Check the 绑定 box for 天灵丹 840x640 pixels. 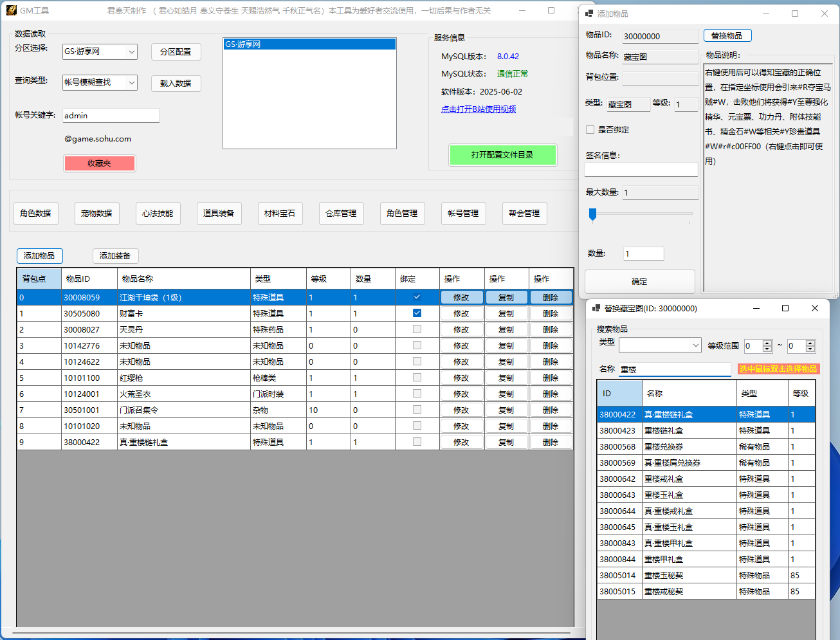coord(417,329)
